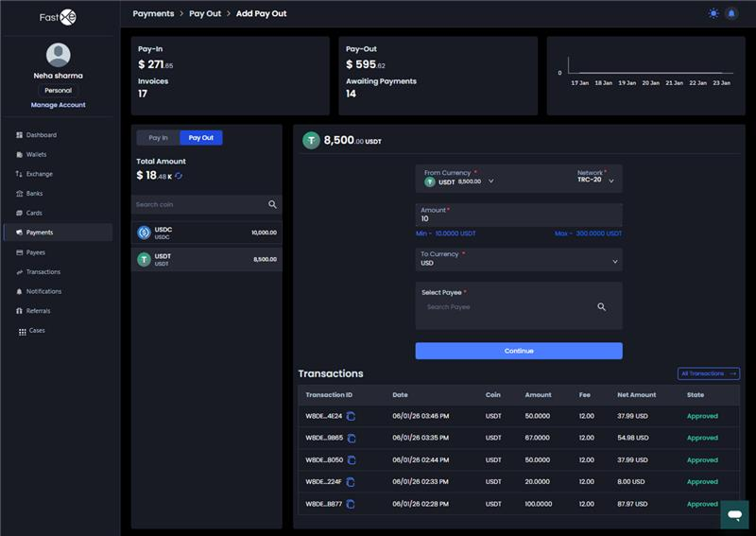Select the Pay Out toggle

[x=200, y=138]
